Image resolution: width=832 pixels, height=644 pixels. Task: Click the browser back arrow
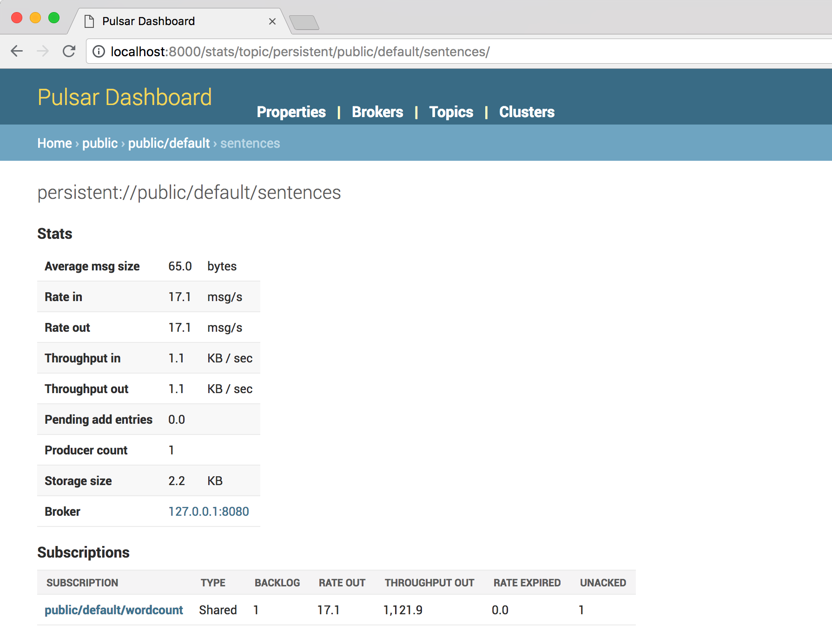tap(17, 51)
